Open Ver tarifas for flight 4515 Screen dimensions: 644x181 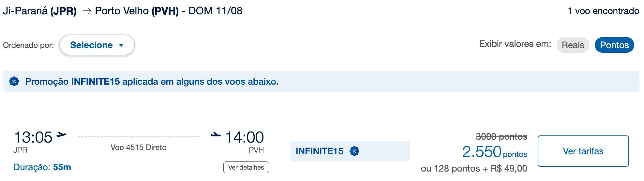coord(583,151)
